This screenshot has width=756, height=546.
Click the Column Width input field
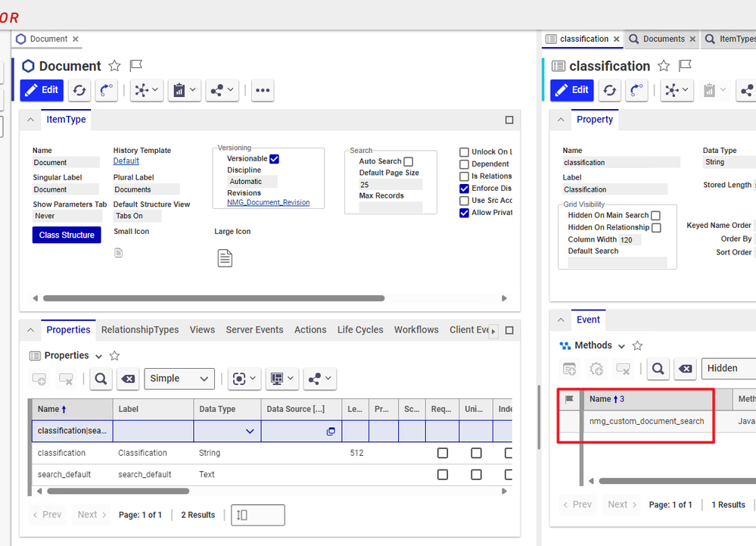tap(630, 239)
